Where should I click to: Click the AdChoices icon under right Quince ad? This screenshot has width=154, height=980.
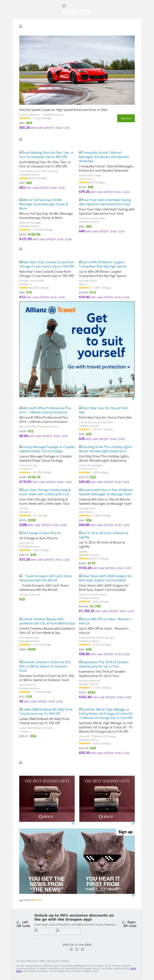coord(133,823)
